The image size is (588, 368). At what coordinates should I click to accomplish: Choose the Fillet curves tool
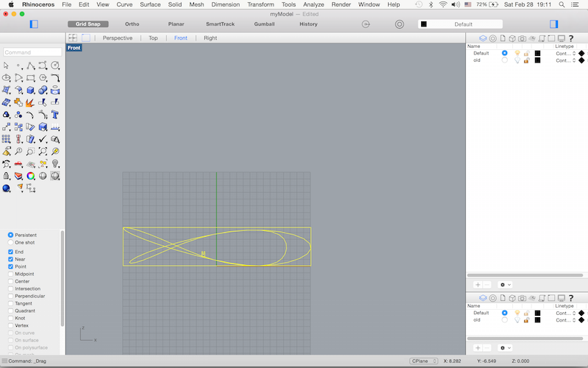(x=55, y=78)
